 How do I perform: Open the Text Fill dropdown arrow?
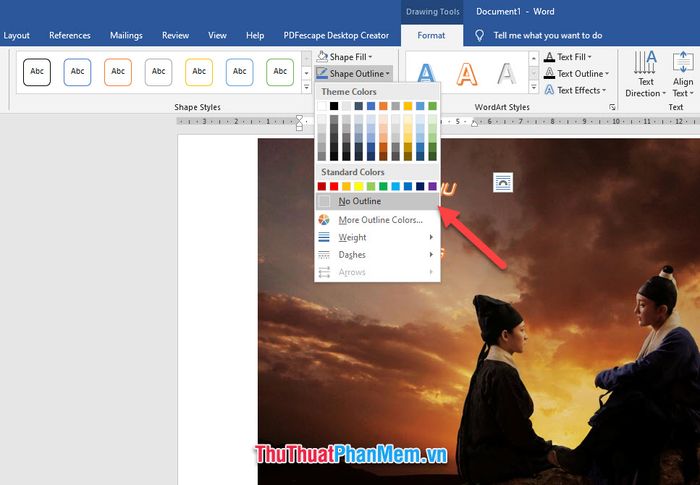(589, 57)
